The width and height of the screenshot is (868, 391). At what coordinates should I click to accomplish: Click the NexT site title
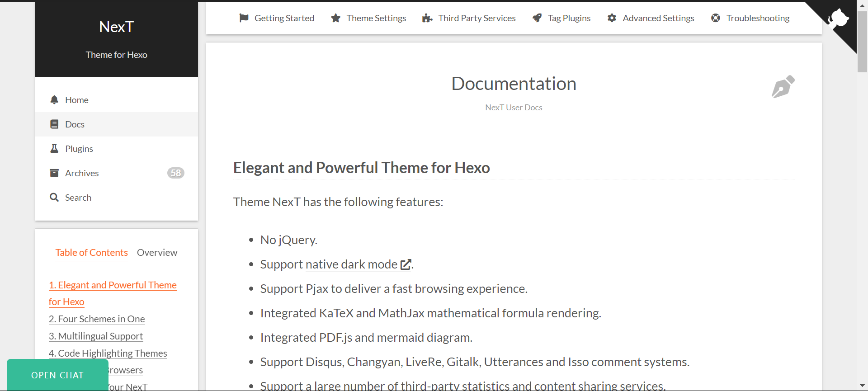pyautogui.click(x=116, y=27)
